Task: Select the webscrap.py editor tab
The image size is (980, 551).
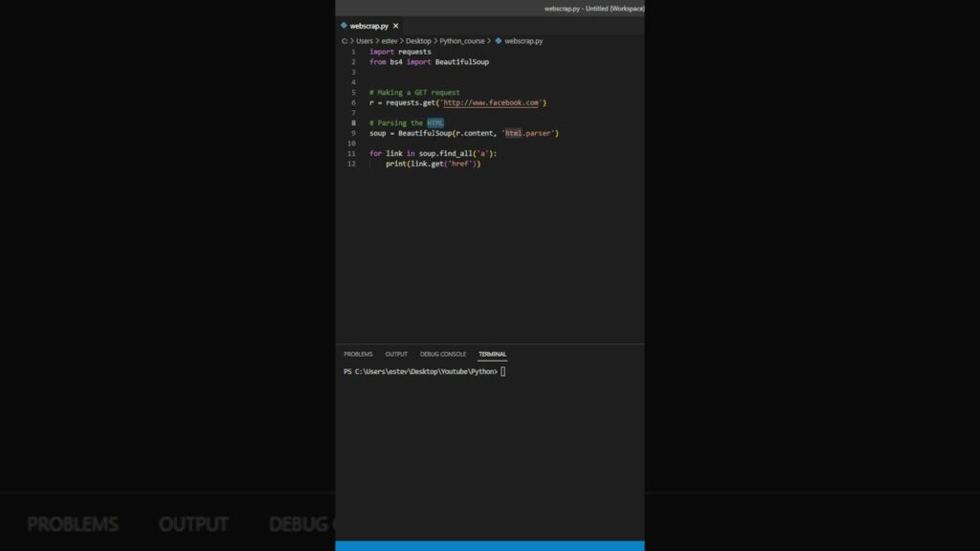Action: coord(368,26)
